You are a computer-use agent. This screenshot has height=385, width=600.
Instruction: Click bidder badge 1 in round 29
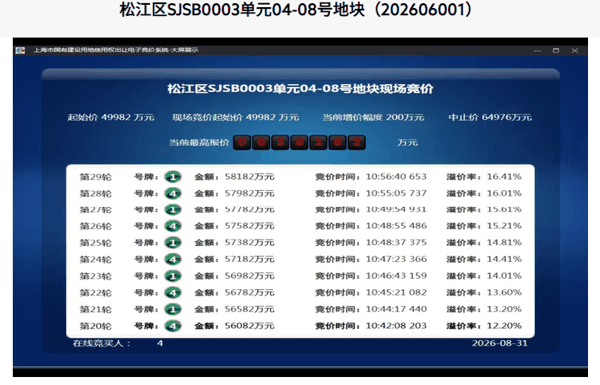pos(173,177)
